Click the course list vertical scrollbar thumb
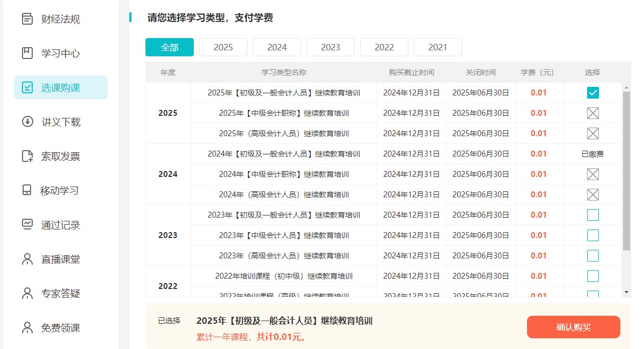Screen dimensions: 644x349 [x=626, y=170]
